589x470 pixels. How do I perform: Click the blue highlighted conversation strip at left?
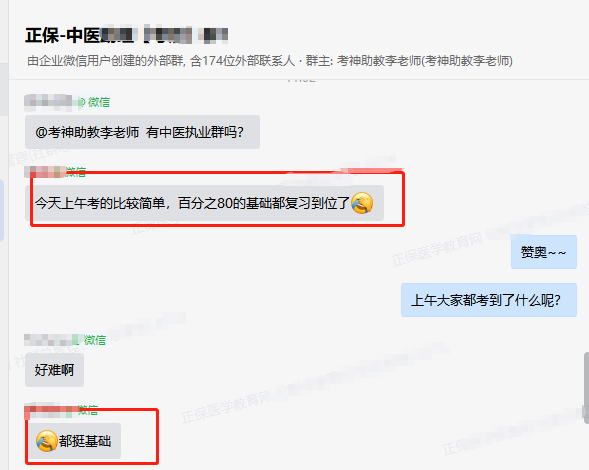[2, 210]
